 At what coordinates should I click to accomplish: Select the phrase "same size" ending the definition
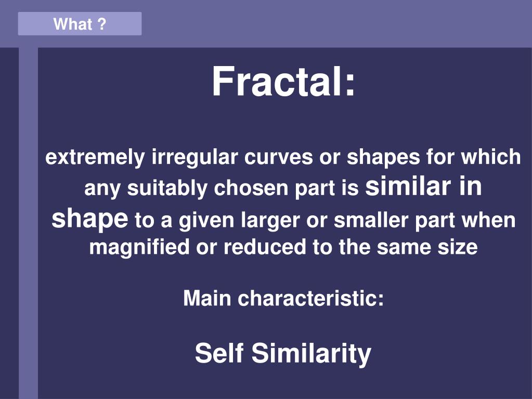(427, 247)
